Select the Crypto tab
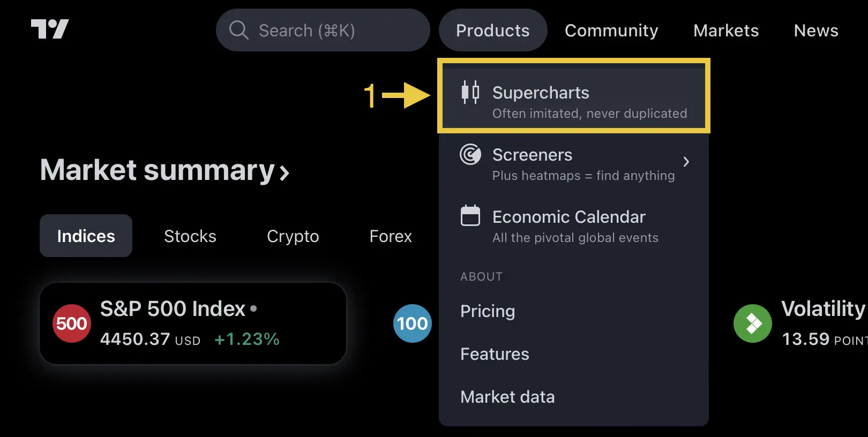 click(x=293, y=236)
